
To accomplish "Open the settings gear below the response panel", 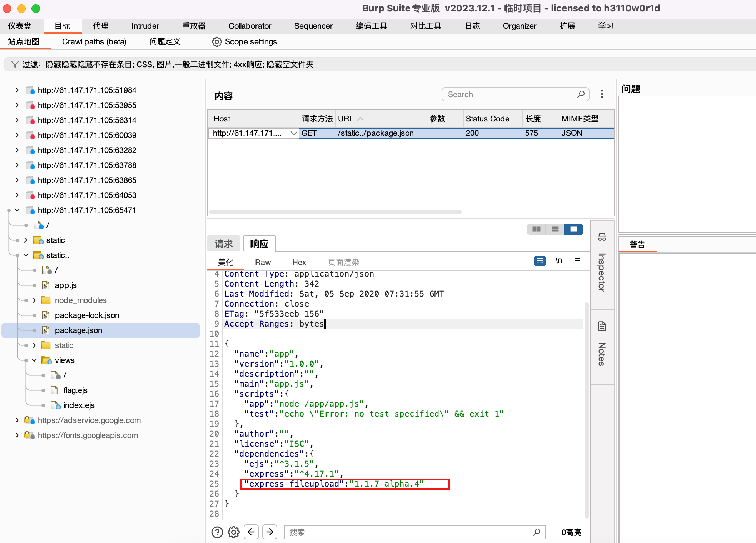I will pos(234,532).
